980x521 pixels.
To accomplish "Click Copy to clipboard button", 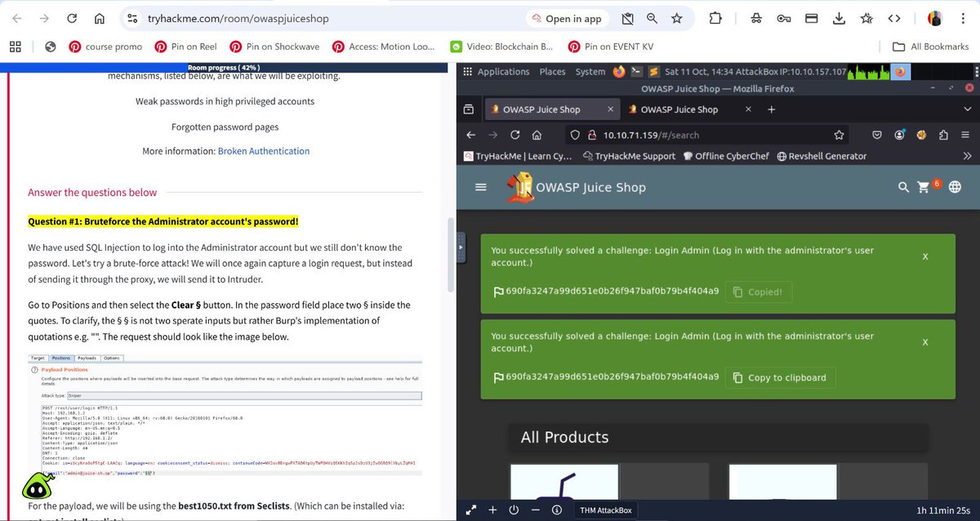I will 780,377.
